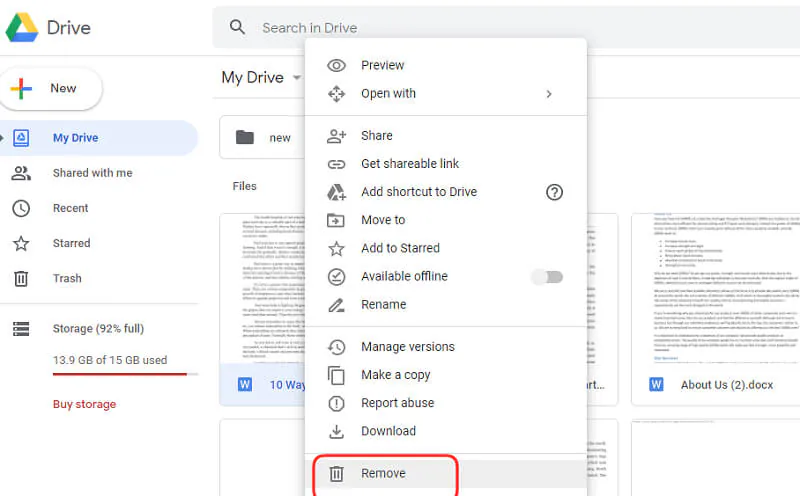Image resolution: width=800 pixels, height=496 pixels.
Task: Click the Rename pencil icon
Action: point(336,305)
